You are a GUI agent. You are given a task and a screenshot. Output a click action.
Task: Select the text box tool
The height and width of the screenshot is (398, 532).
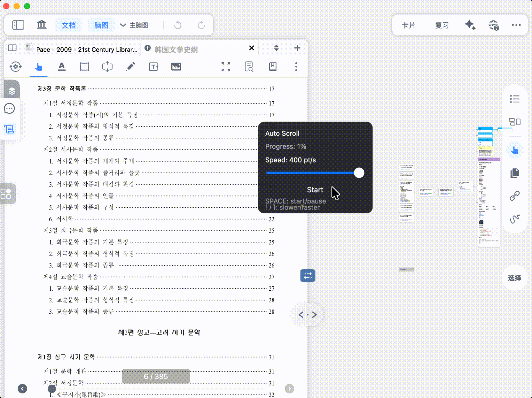153,67
